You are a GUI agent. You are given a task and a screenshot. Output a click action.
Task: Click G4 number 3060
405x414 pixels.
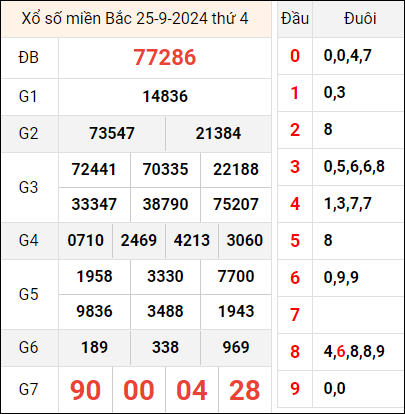click(x=245, y=240)
